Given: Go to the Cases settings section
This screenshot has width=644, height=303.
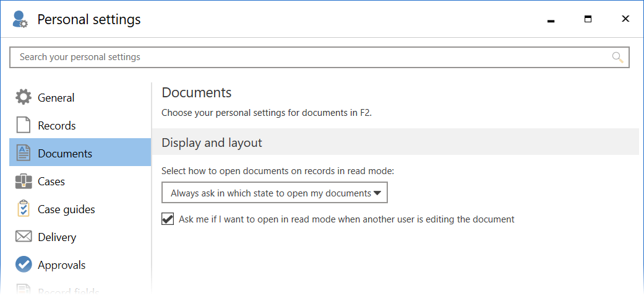Looking at the screenshot, I should click(80, 182).
